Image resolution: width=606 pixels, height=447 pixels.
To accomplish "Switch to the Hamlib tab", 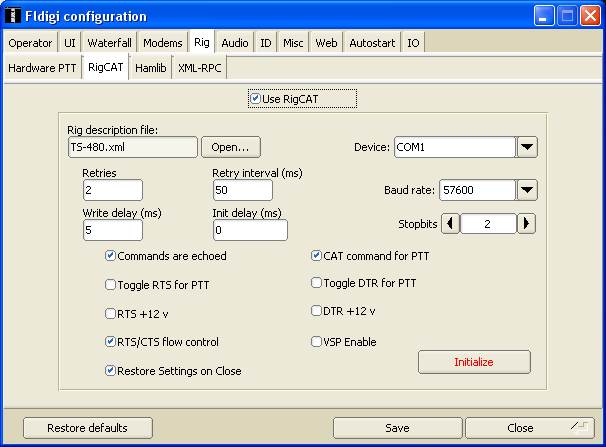I will [150, 67].
